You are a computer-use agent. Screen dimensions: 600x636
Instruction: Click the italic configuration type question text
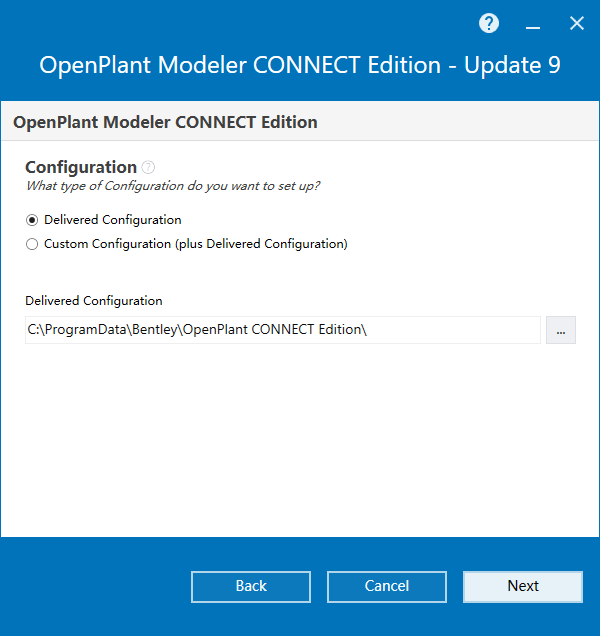tap(173, 186)
